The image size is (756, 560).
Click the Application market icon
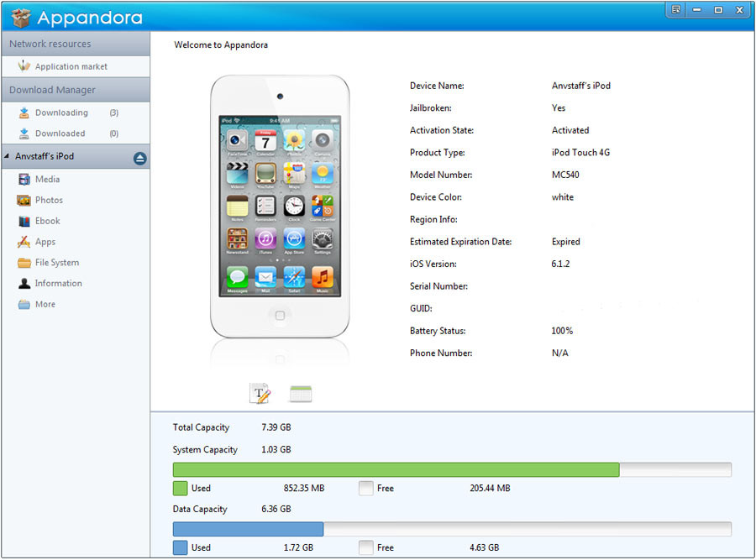(24, 65)
